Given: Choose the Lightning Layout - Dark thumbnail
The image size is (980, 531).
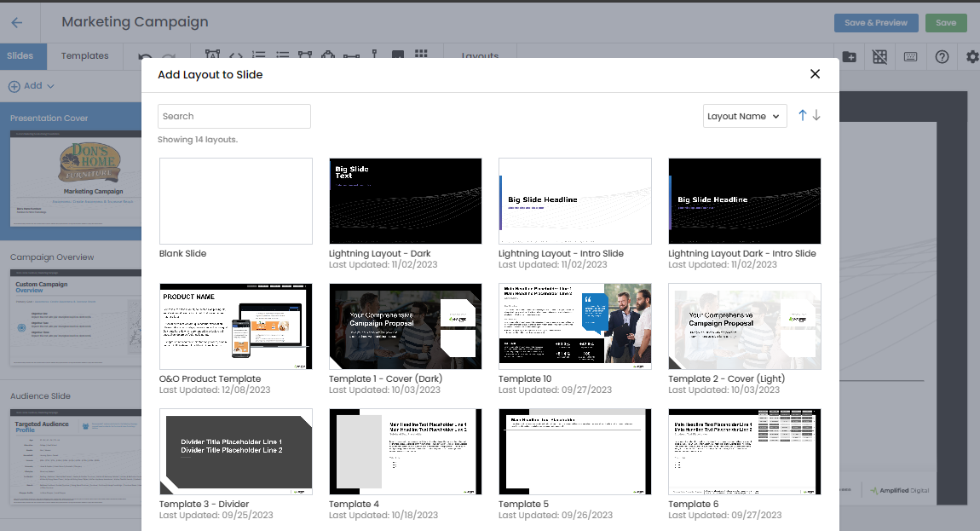Looking at the screenshot, I should [x=405, y=201].
